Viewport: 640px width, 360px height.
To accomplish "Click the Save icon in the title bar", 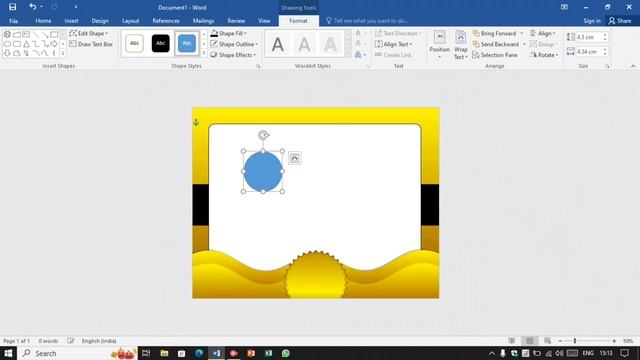I will (x=12, y=7).
